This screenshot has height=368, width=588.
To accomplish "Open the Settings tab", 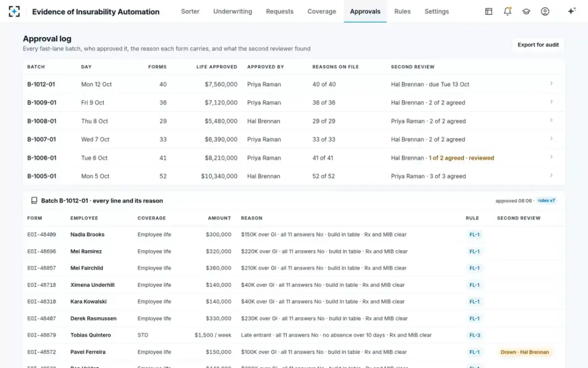I will [437, 11].
